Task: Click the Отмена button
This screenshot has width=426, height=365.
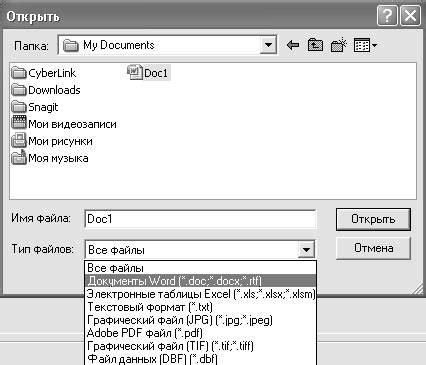Action: [373, 248]
